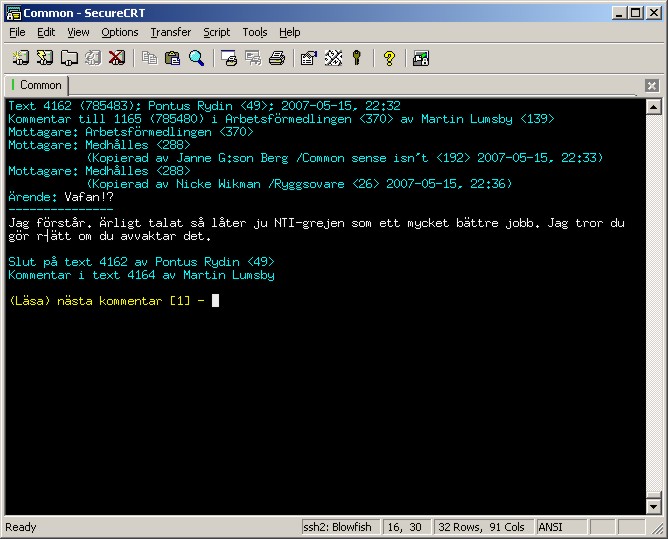Viewport: 668px width, 539px height.
Task: Click 'Kommentar till 1165 (785480)' line
Action: (x=281, y=119)
